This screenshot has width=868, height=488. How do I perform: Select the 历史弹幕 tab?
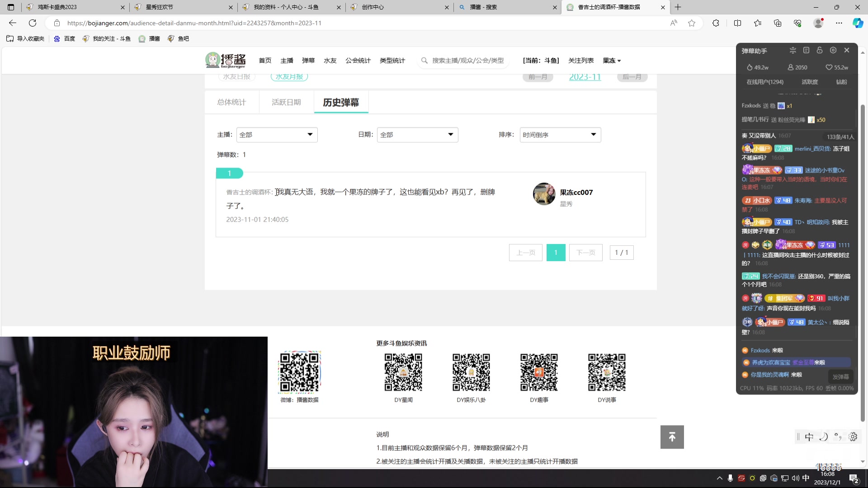[x=341, y=102]
